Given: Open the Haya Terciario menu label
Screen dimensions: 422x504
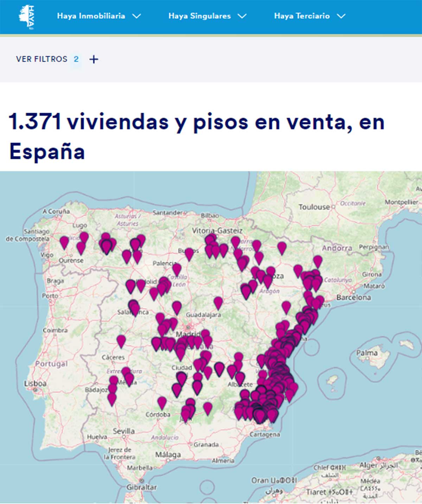Looking at the screenshot, I should click(x=302, y=16).
